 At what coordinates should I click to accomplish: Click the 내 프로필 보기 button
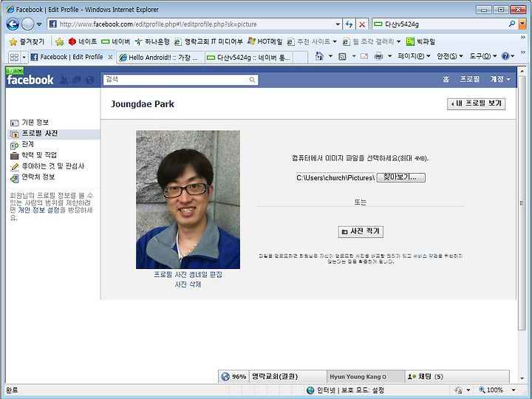click(476, 104)
